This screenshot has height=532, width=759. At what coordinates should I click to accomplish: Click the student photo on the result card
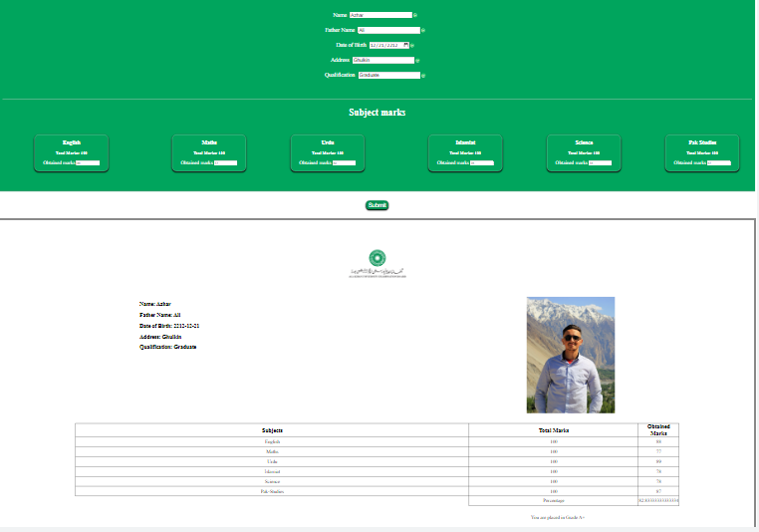(x=571, y=355)
